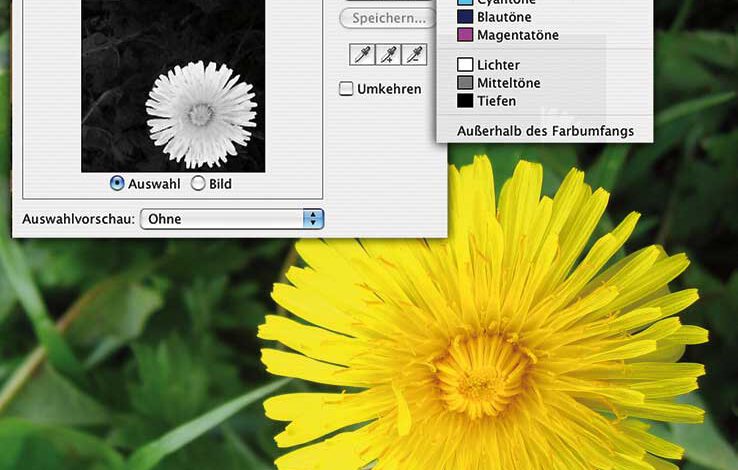Select the plain eyedropper tool
Screen dimensions: 738x470
362,55
